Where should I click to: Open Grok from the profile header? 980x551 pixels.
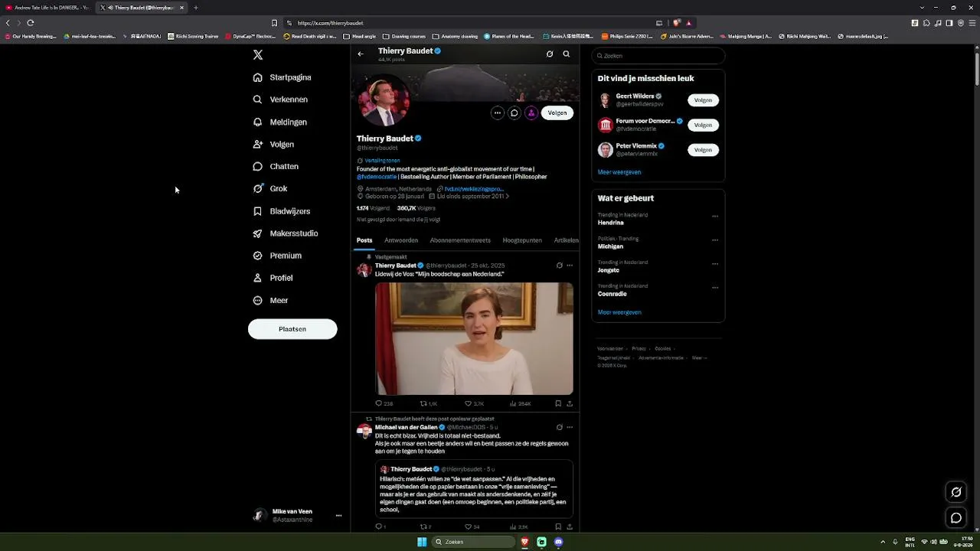pyautogui.click(x=550, y=54)
